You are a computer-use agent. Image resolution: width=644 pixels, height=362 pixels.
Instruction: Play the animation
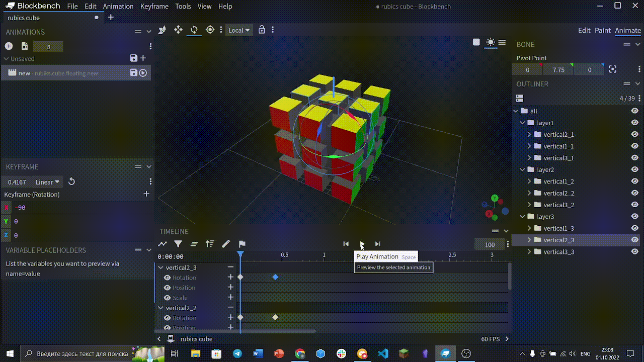point(362,244)
